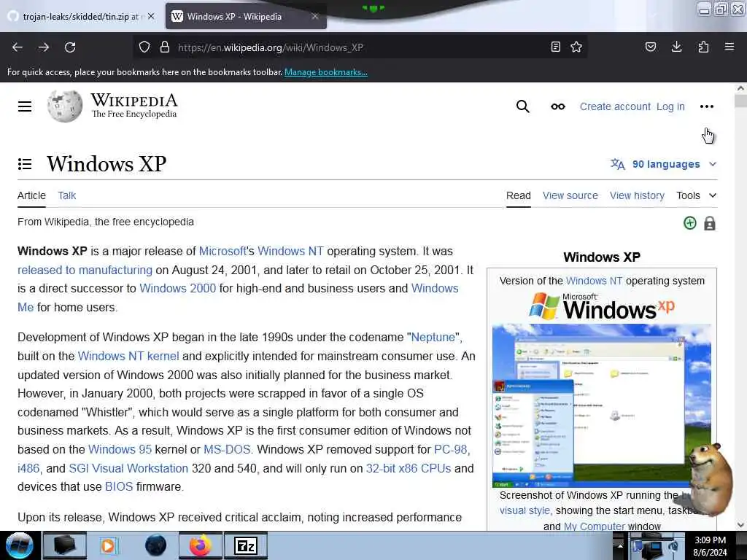Follow the released to manufacturing link
Viewport: 747px width, 560px height.
(x=85, y=270)
